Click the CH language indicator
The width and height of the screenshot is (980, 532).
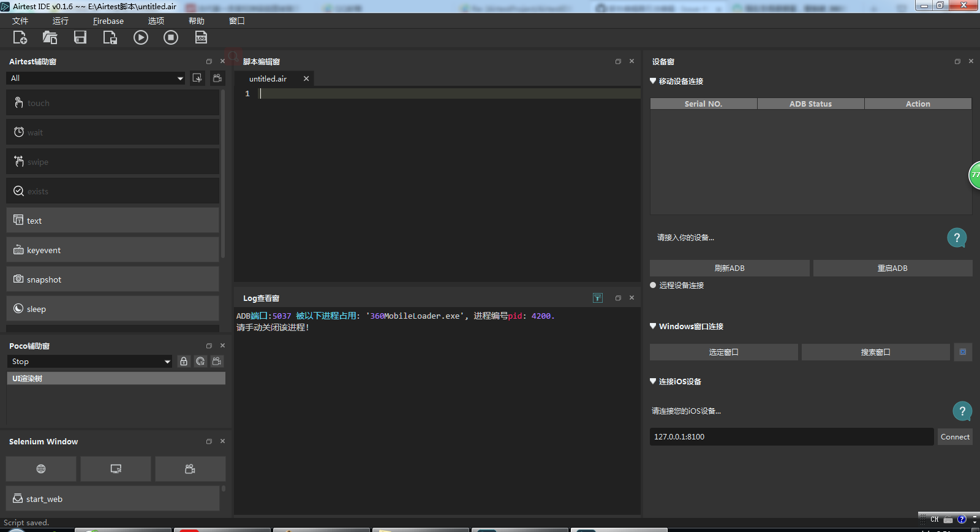934,519
